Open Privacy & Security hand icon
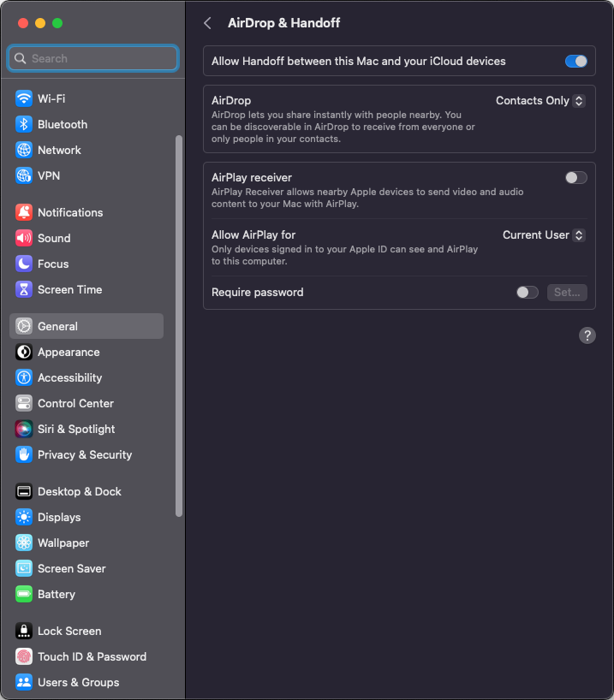The image size is (614, 700). (24, 454)
